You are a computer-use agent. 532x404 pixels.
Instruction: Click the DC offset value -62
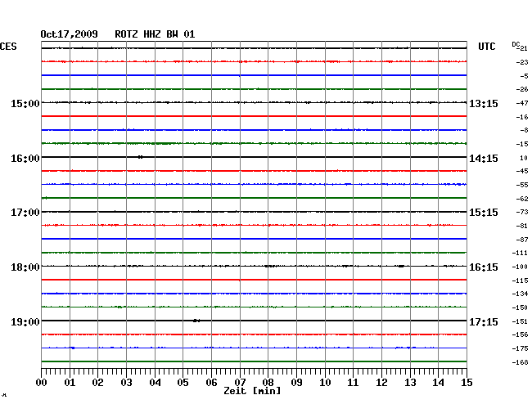pyautogui.click(x=522, y=199)
